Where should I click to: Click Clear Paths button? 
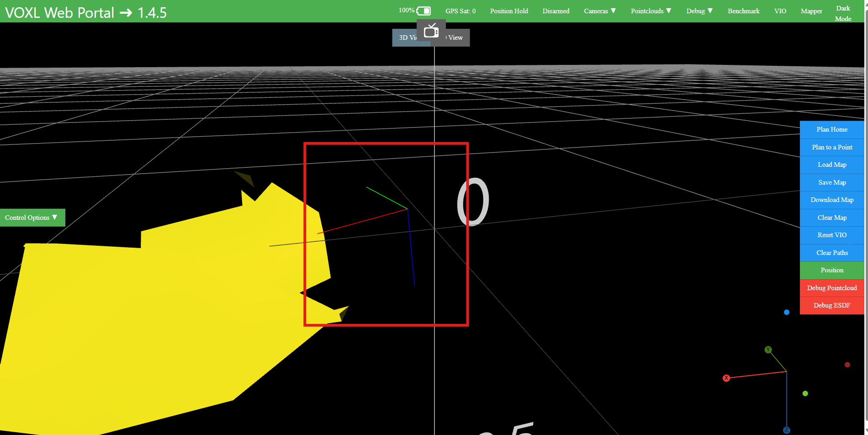coord(832,253)
